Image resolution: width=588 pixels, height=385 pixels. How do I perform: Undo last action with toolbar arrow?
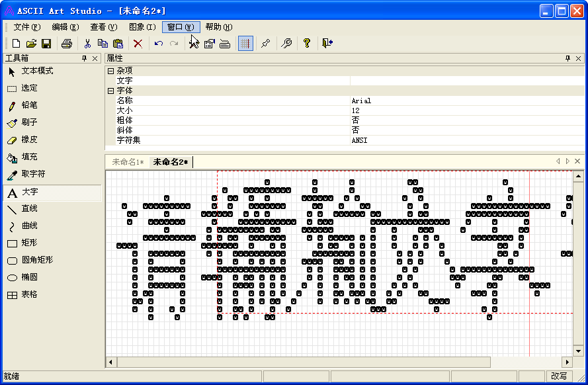[x=158, y=43]
